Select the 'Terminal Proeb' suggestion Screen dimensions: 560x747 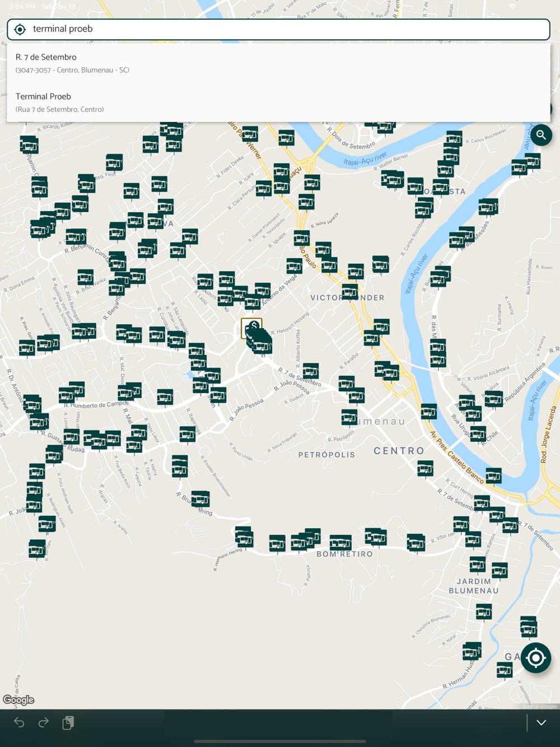(278, 102)
